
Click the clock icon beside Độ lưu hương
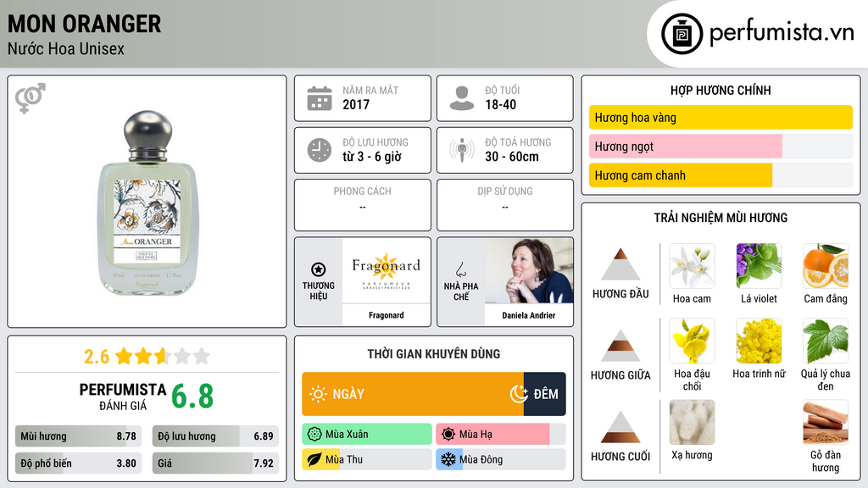[320, 150]
